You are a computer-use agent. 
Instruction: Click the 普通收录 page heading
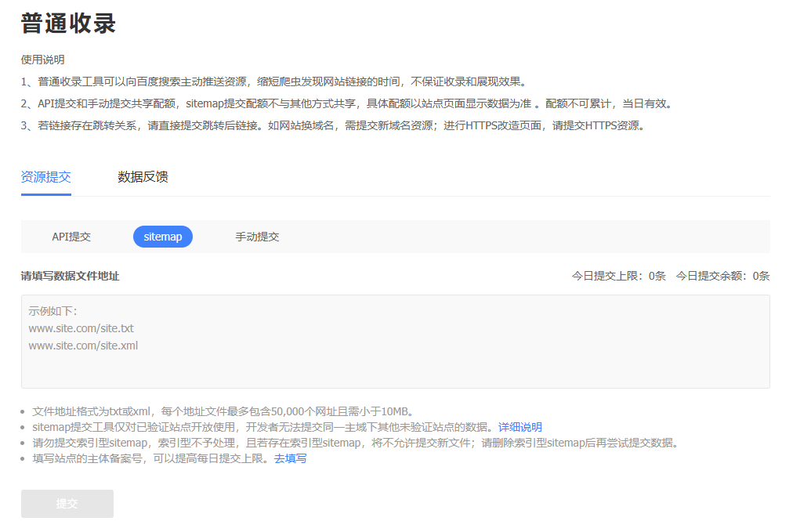point(68,24)
